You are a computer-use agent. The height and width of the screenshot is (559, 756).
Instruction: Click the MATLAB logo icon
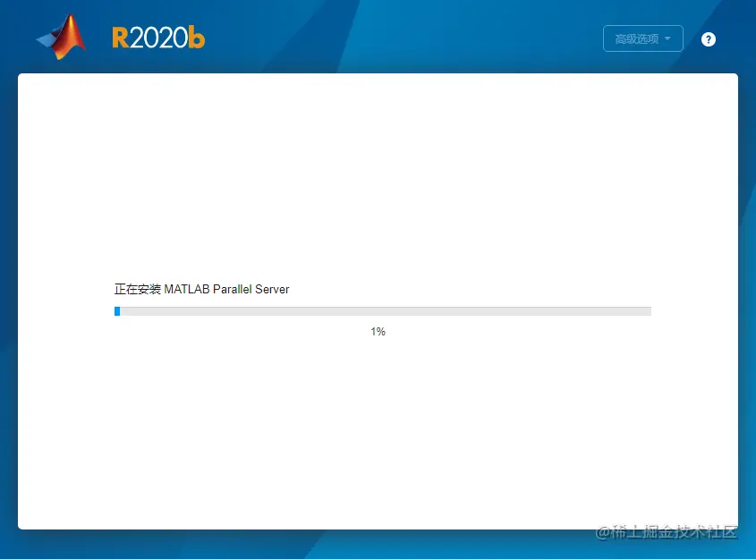tap(62, 37)
